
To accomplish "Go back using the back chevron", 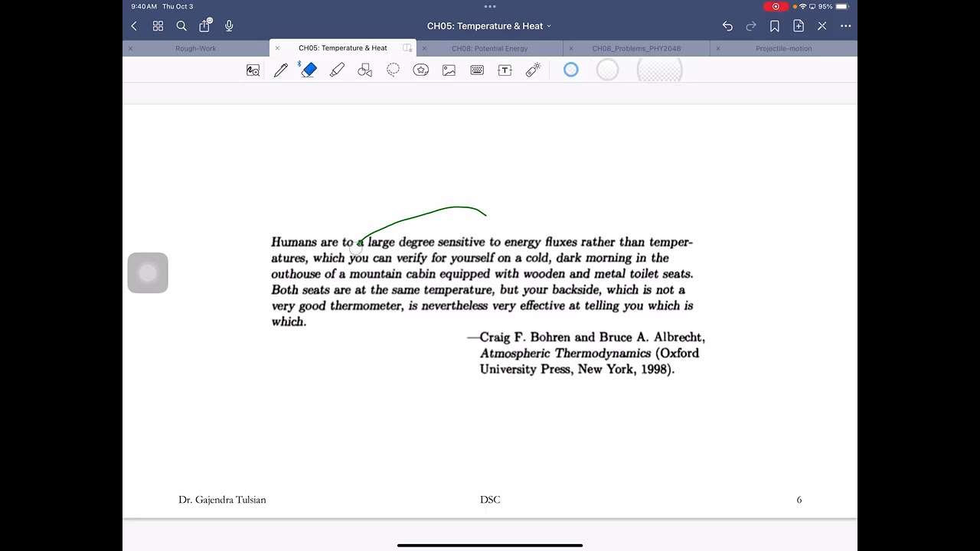I will (x=134, y=26).
